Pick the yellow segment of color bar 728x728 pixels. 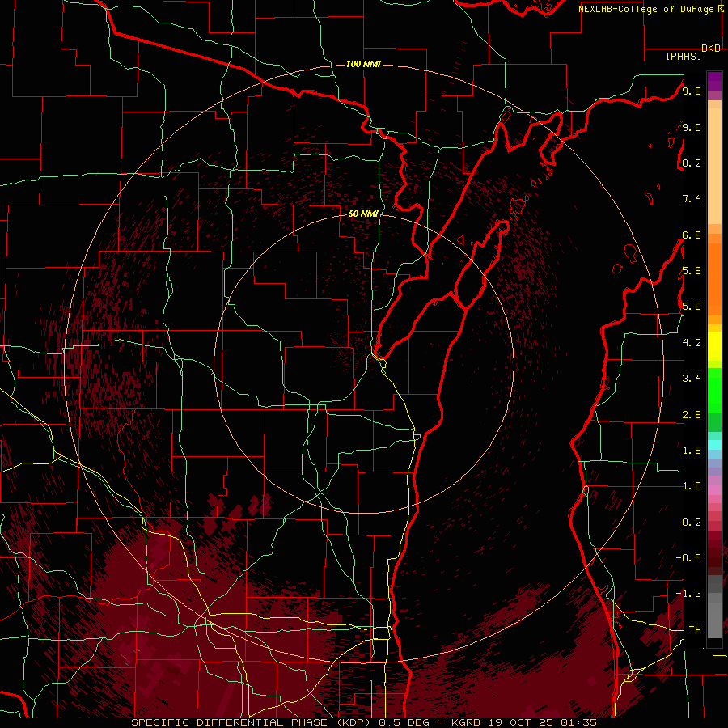[x=714, y=346]
